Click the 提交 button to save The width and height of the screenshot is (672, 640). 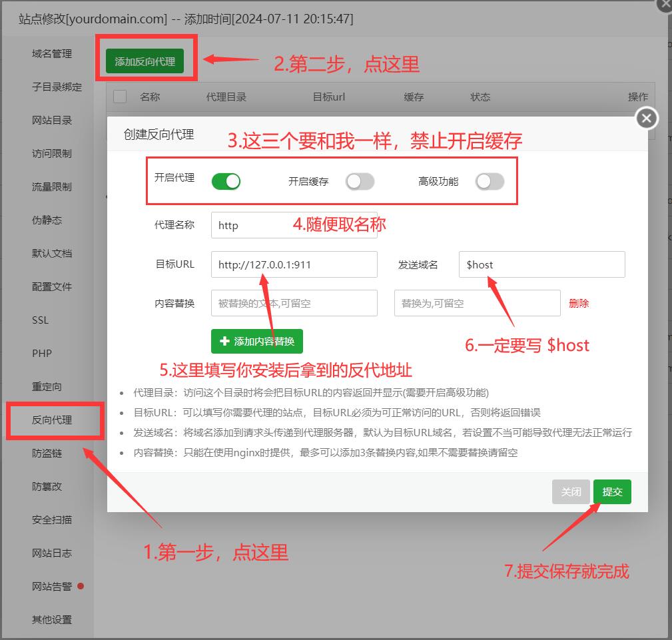(x=612, y=491)
